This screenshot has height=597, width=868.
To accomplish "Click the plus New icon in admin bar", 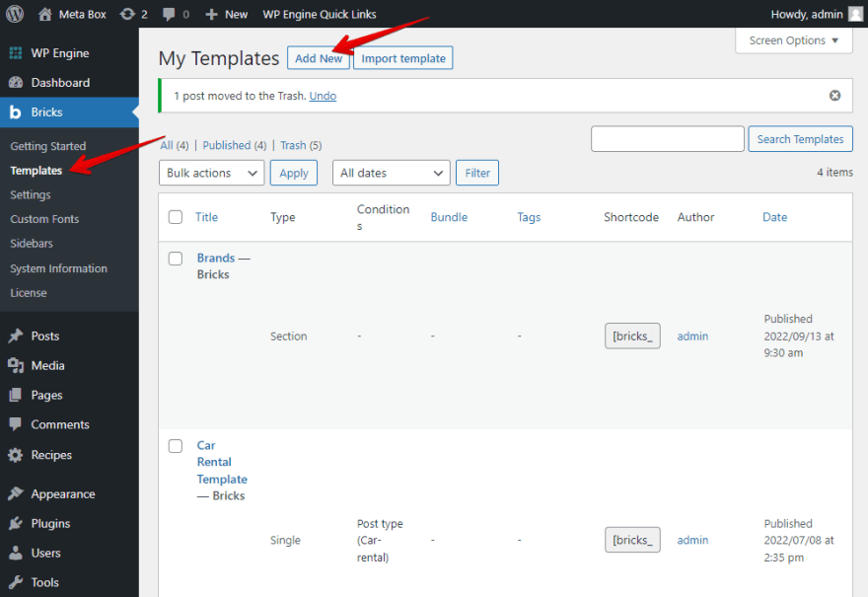I will click(x=211, y=15).
